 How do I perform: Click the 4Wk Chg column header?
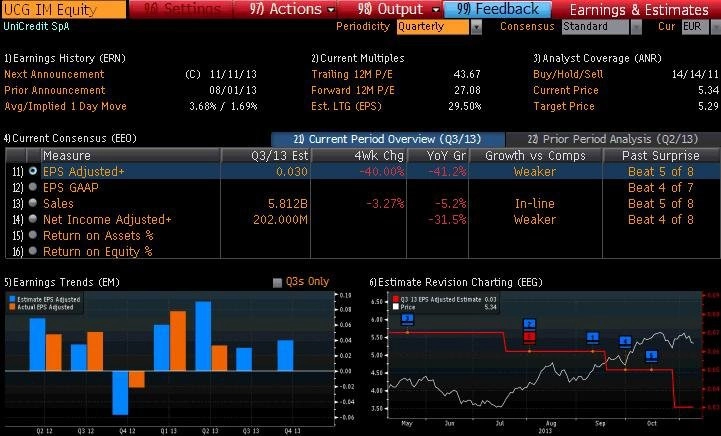[359, 155]
